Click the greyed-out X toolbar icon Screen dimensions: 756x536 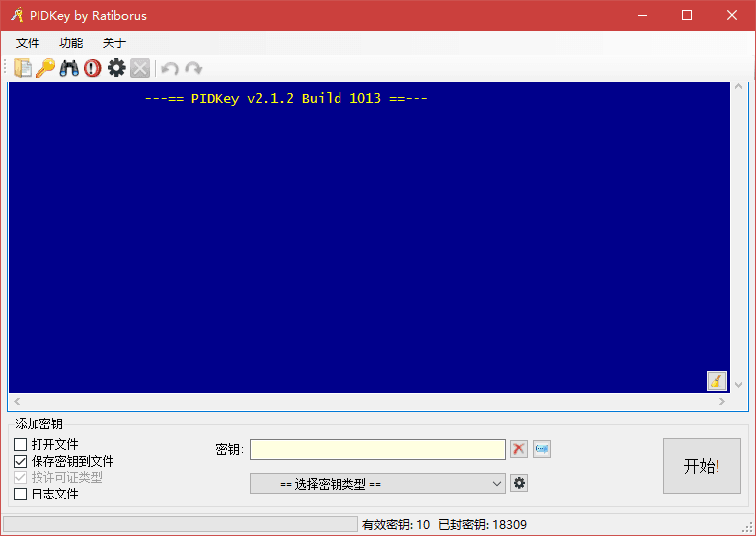(140, 68)
